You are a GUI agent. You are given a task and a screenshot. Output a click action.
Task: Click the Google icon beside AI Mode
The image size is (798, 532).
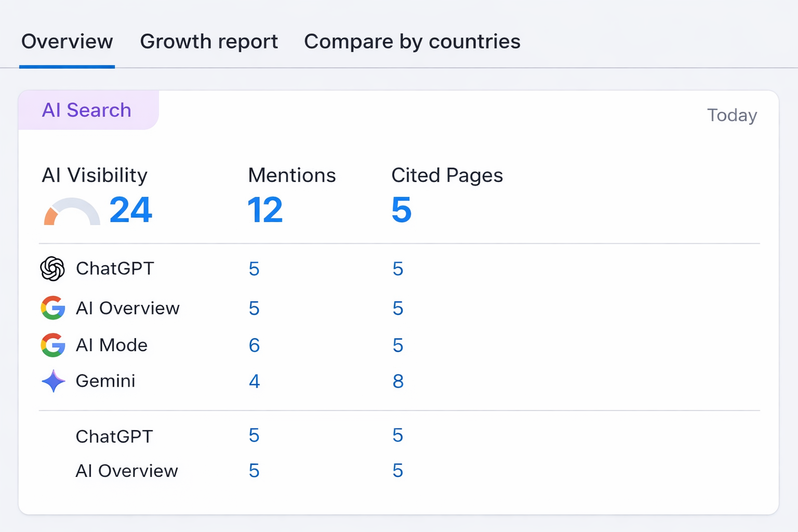tap(53, 345)
